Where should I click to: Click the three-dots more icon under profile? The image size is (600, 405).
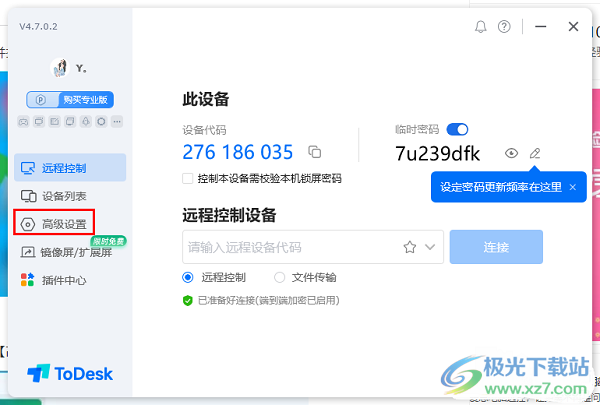click(x=117, y=122)
